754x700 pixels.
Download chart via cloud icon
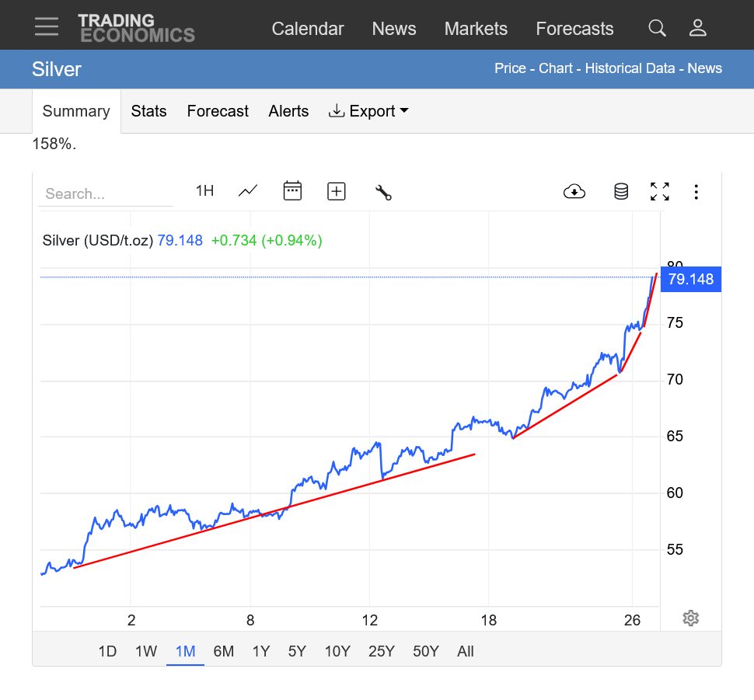click(574, 191)
